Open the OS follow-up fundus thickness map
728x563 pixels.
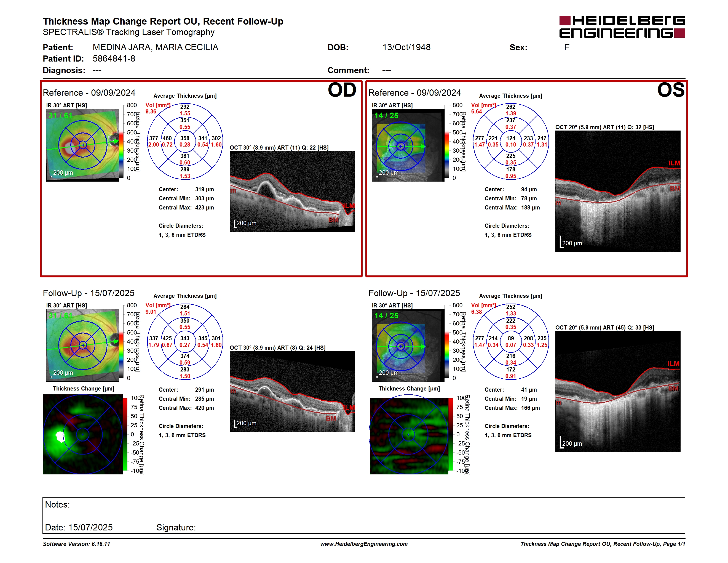click(x=408, y=345)
